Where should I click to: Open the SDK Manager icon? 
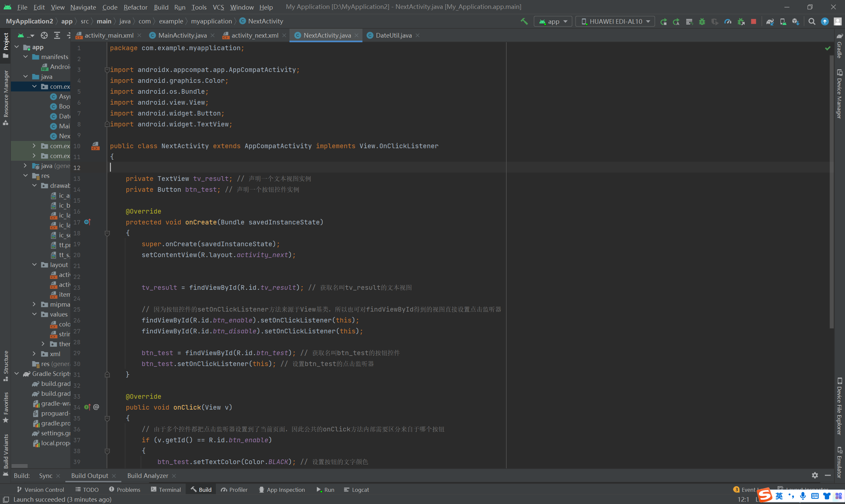795,21
